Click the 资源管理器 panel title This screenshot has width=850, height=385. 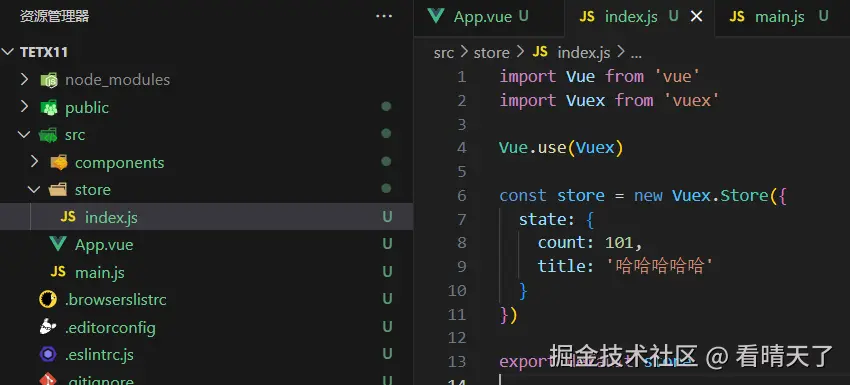pos(54,16)
